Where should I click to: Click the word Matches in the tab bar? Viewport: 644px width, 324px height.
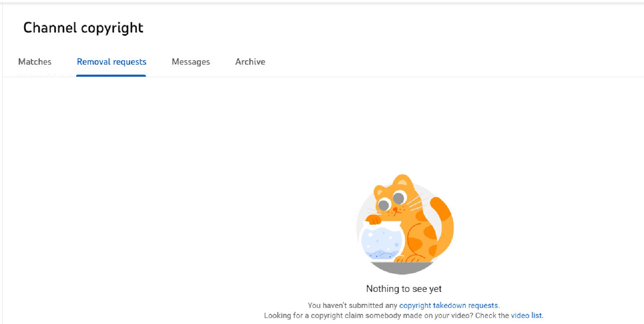[34, 62]
